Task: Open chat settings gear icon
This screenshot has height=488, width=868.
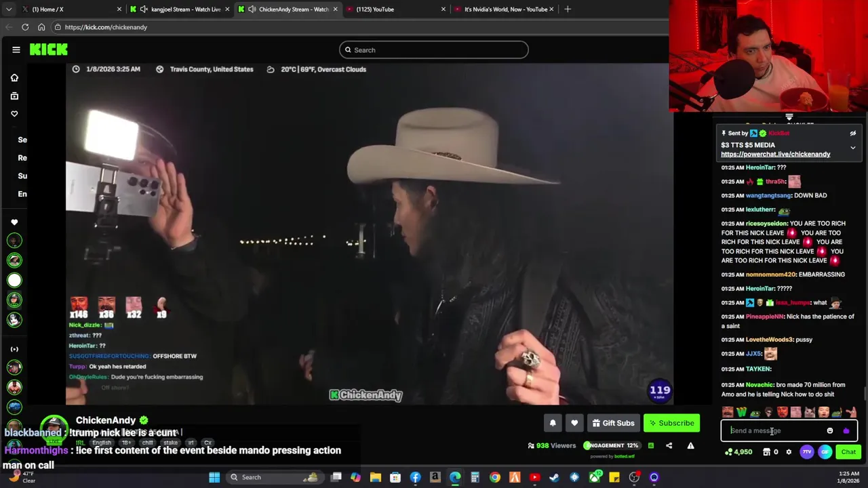Action: (x=789, y=452)
